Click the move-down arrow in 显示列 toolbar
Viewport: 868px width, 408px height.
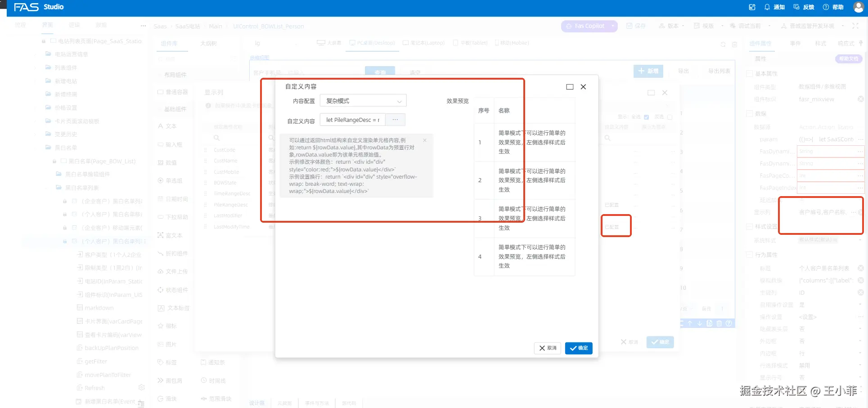click(x=700, y=323)
